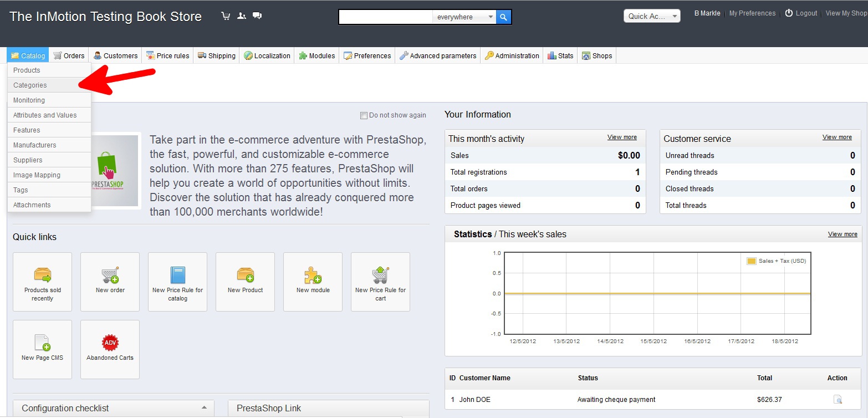Click the 'Awaiting cheque payment' status cell
The image size is (868, 418).
tap(616, 400)
